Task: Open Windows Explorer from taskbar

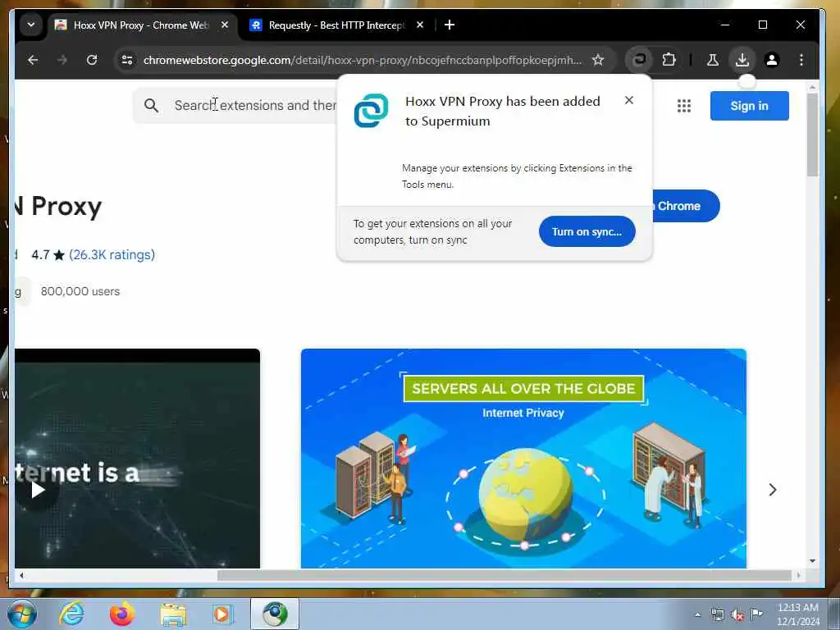Action: coord(173,614)
